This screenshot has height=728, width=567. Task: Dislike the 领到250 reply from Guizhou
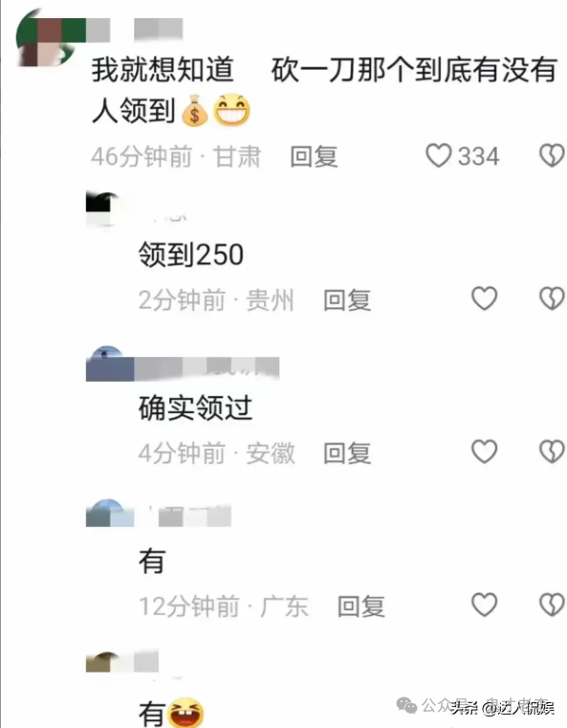click(552, 298)
